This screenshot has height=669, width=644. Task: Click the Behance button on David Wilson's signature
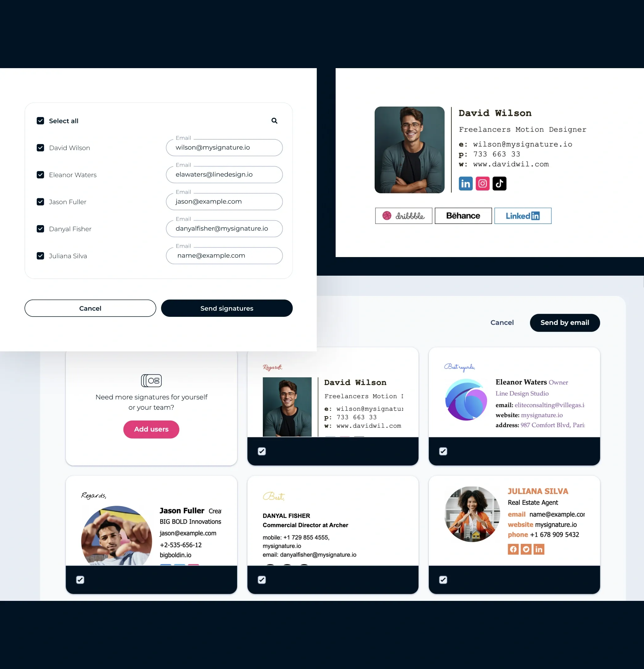pyautogui.click(x=463, y=216)
